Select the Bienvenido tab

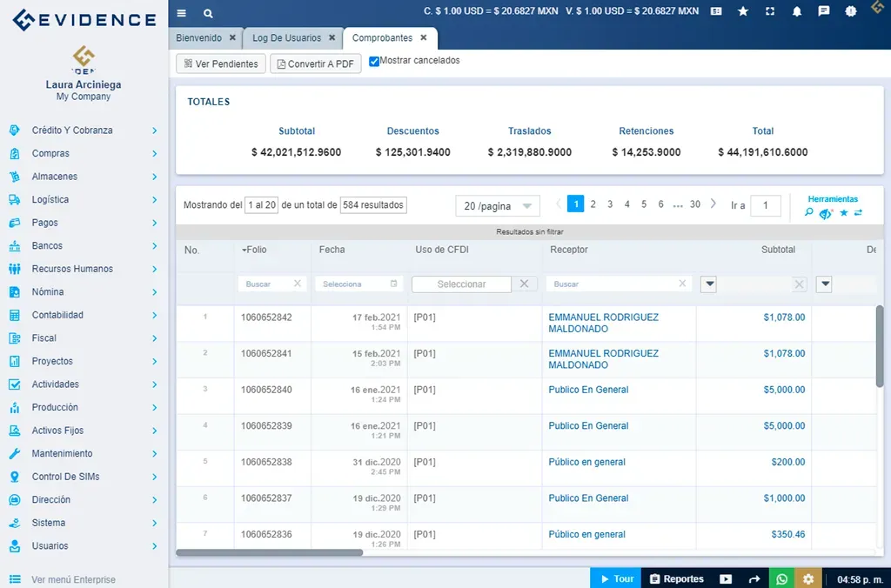[198, 37]
